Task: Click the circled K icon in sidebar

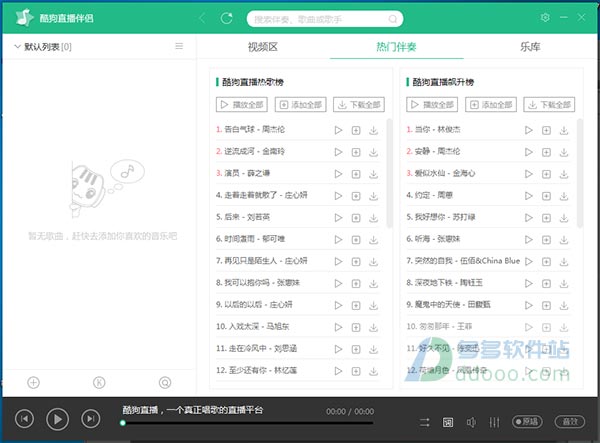Action: click(x=99, y=382)
